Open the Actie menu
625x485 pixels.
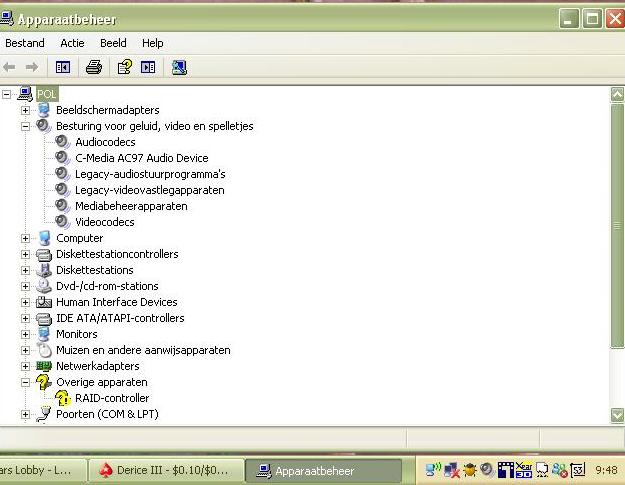(72, 43)
